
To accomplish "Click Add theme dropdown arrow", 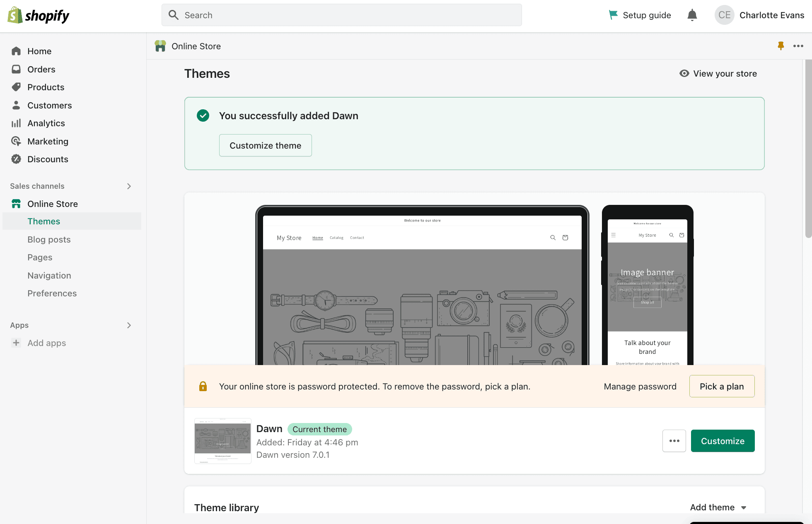I will coord(744,508).
